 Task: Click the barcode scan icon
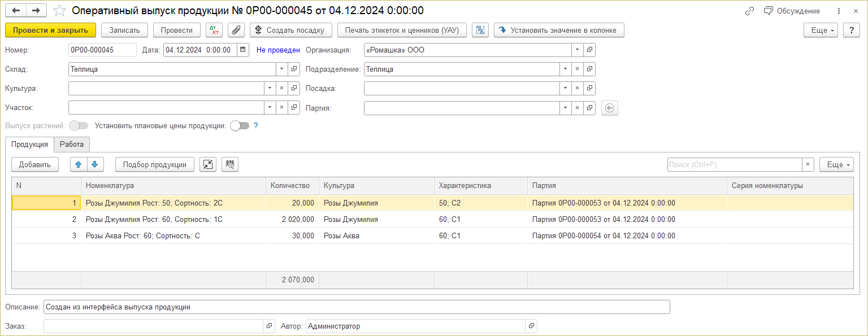tap(230, 164)
